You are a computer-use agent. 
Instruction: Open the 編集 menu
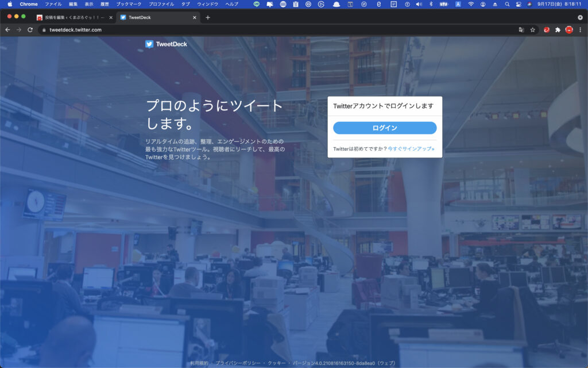tap(73, 4)
